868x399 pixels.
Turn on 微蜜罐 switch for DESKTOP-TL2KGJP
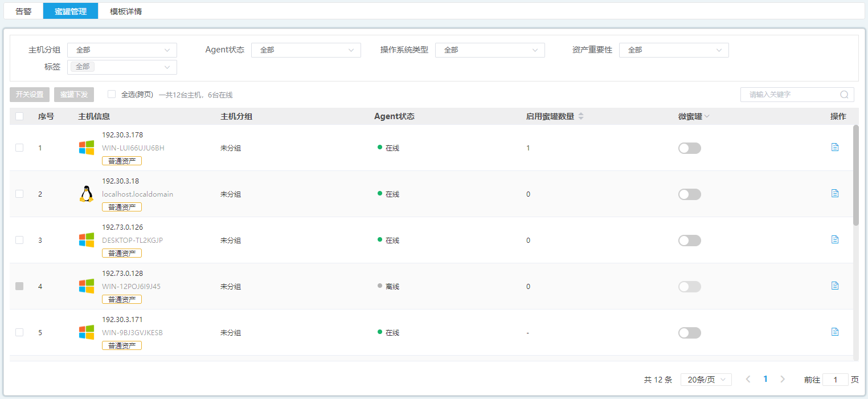(689, 241)
